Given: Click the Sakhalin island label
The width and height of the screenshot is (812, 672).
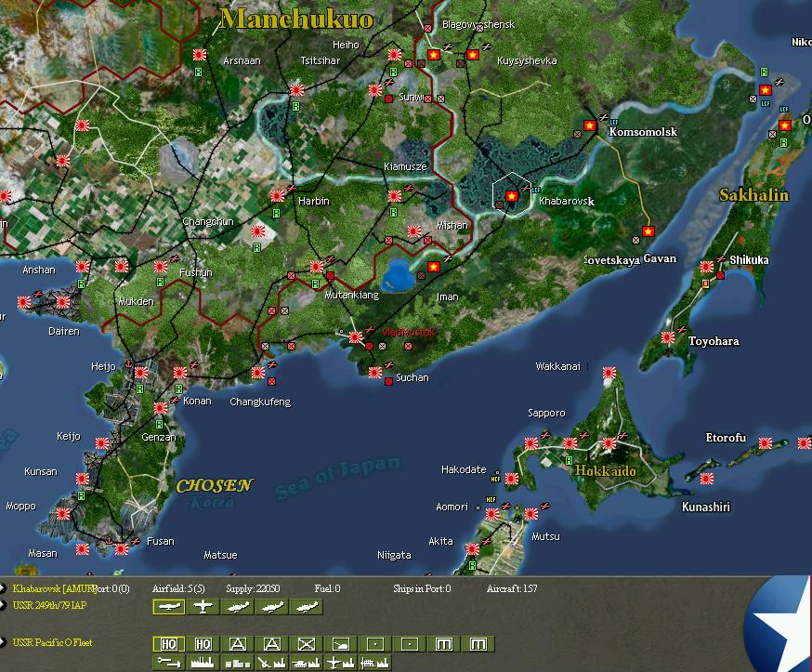Looking at the screenshot, I should coord(754,195).
